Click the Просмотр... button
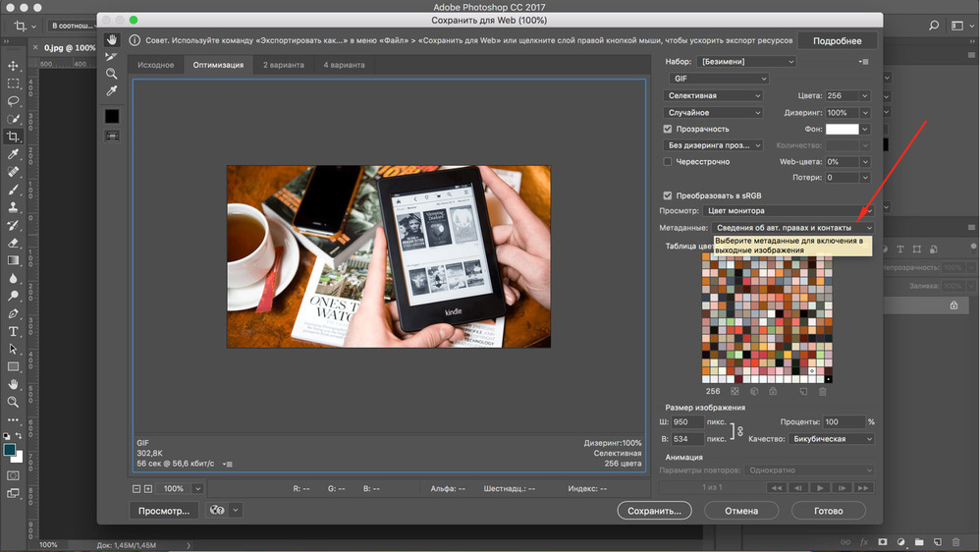980x552 pixels. click(164, 511)
